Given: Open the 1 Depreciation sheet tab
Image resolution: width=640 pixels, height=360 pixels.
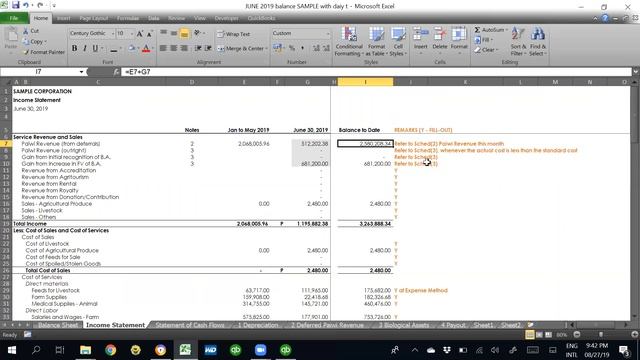Looking at the screenshot, I should pos(258,325).
